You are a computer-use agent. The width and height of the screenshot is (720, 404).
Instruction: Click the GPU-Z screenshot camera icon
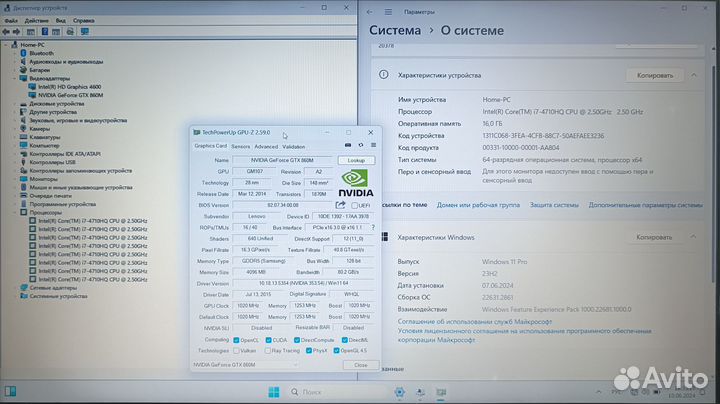coord(348,146)
